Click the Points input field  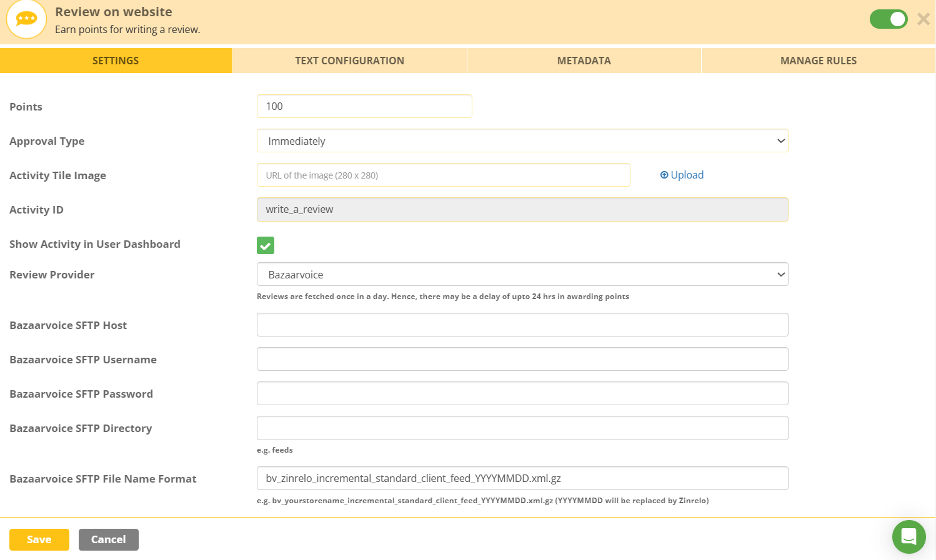pos(364,106)
